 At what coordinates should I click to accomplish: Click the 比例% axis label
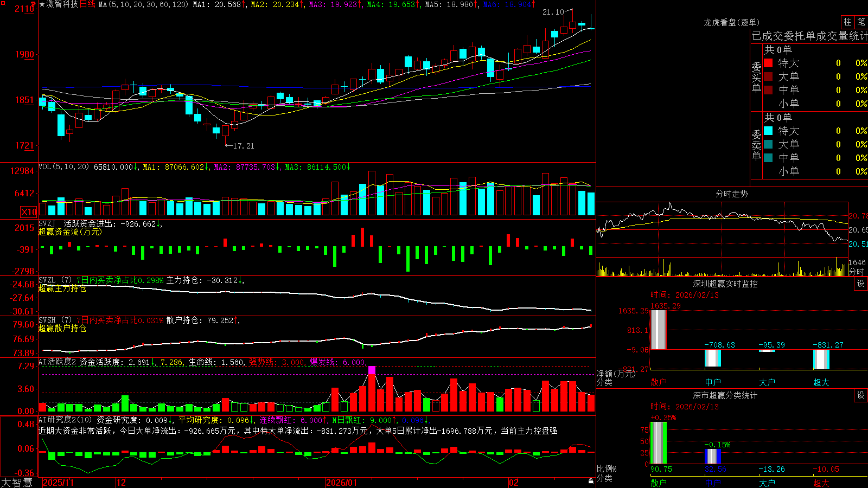(607, 469)
